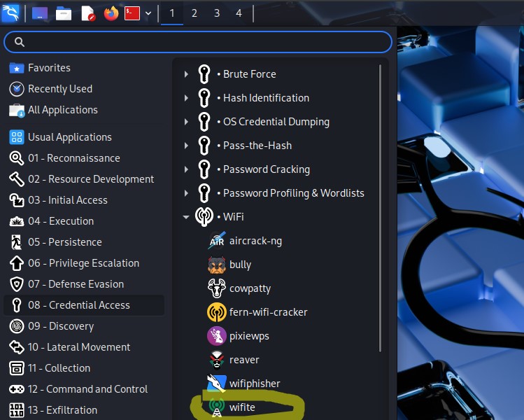This screenshot has width=524, height=420.
Task: Select Usual Applications category
Action: (x=83, y=137)
